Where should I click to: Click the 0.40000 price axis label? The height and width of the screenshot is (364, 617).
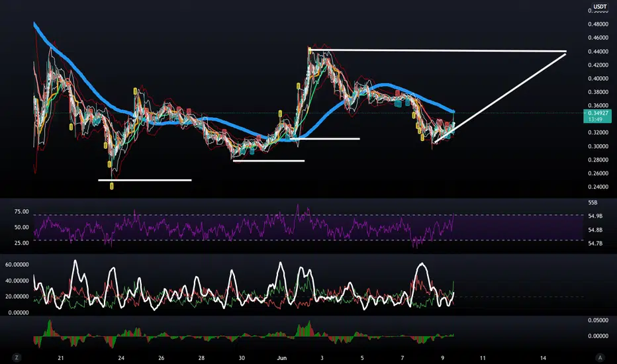coord(598,79)
